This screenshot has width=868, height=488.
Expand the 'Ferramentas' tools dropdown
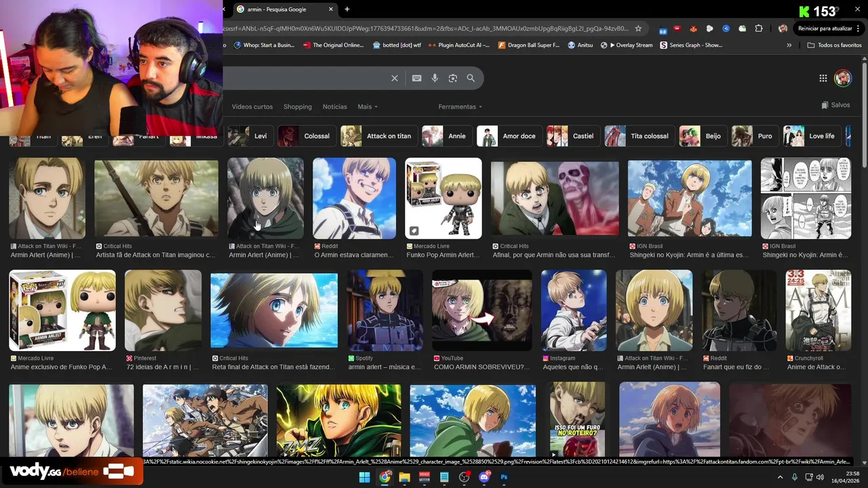[x=460, y=106]
